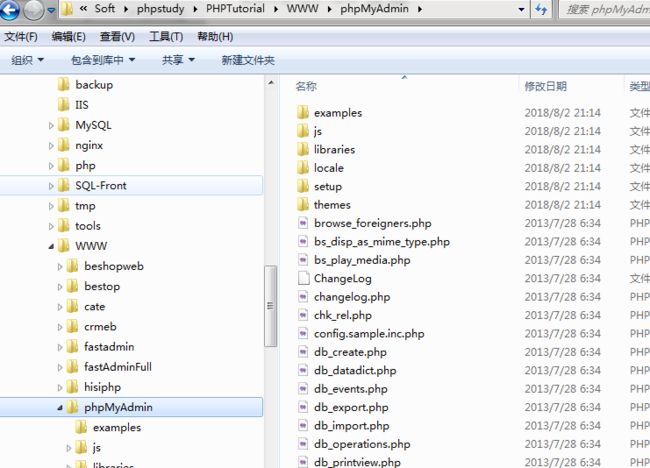Expand the bestop tree node
Viewport: 650px width, 468px height.
pyautogui.click(x=60, y=287)
